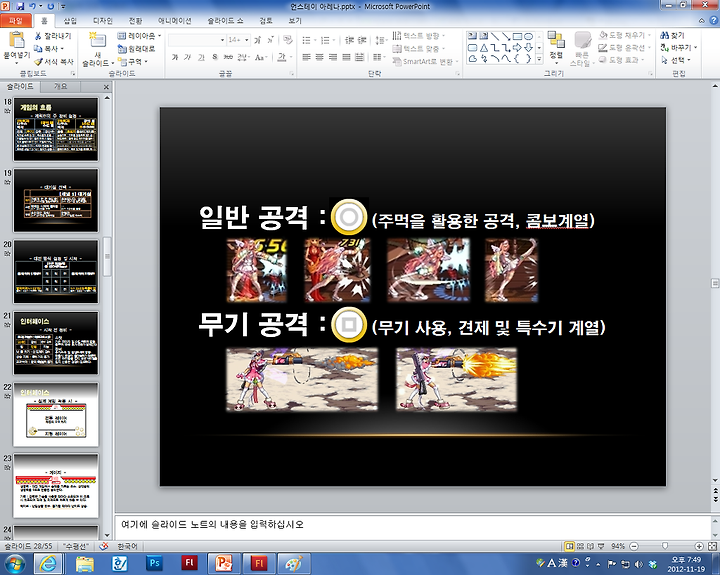Click the spell check icon in status bar
Viewport: 720px width, 575px height.
point(104,547)
